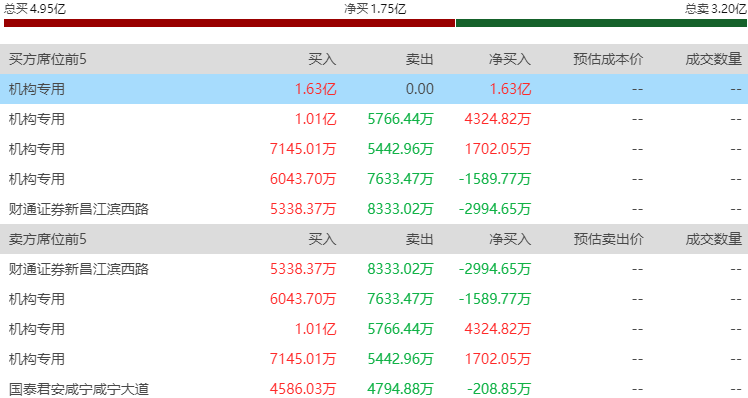Viewport: 748px width, 398px height.
Task: Click 1702.05万 net value in 买方席位前5 table
Action: 498,149
